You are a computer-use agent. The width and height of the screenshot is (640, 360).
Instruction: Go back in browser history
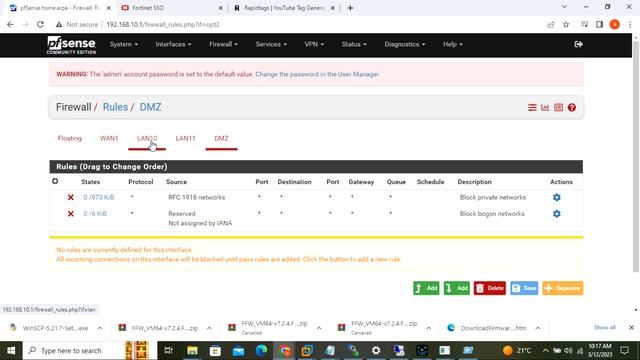(x=10, y=24)
